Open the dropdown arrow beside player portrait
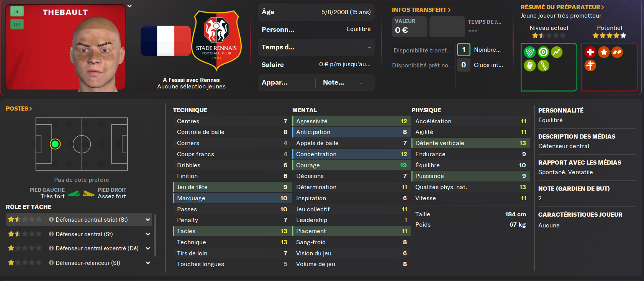The height and width of the screenshot is (281, 644). tap(129, 6)
